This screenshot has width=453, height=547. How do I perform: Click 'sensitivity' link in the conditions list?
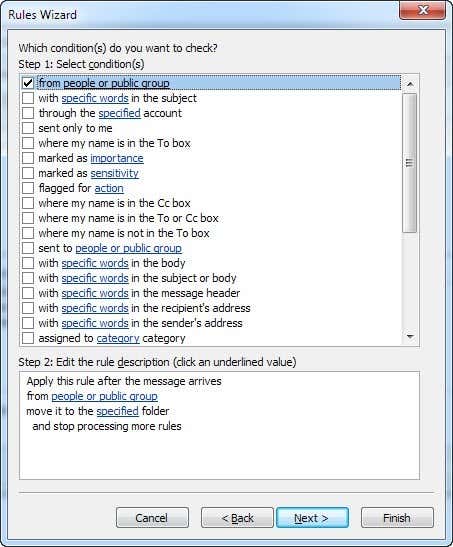pyautogui.click(x=114, y=173)
